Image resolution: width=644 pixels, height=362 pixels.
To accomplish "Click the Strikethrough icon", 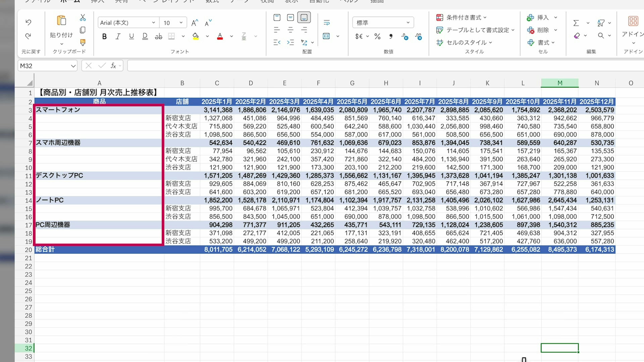I will [x=158, y=37].
